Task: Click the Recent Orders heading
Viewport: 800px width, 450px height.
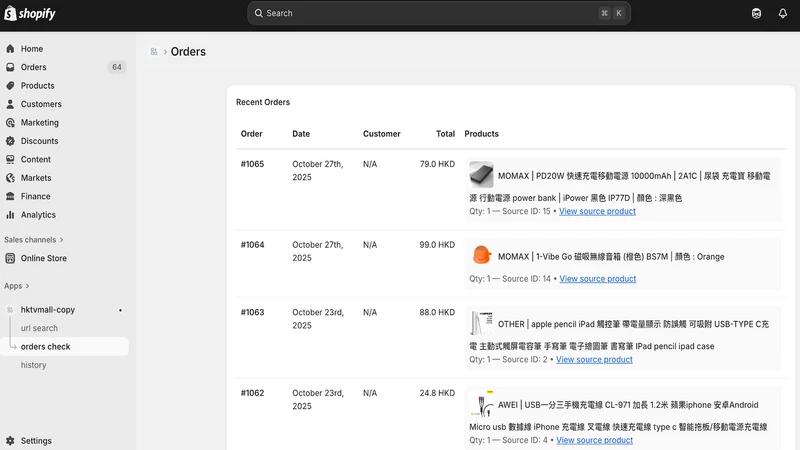Action: coord(263,102)
